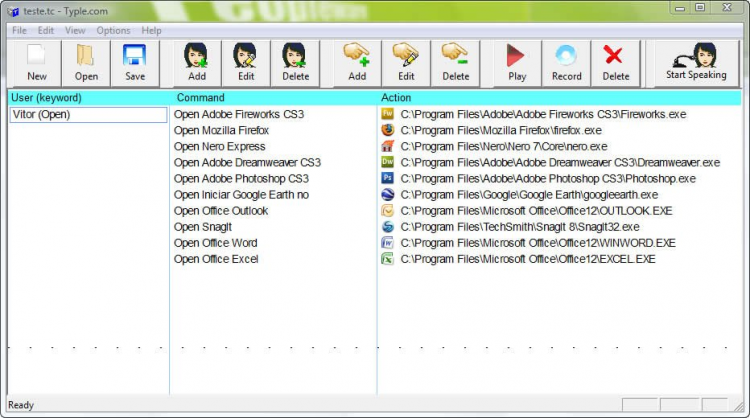This screenshot has width=750, height=418.
Task: Edit the user with the girl Edit icon
Action: click(246, 63)
